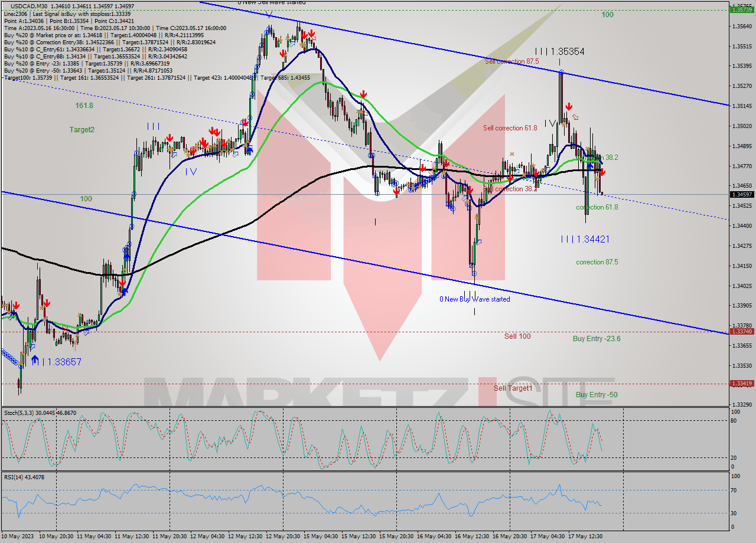Click the 1.35739 price tag on the right axis
Image resolution: width=756 pixels, height=543 pixels.
click(742, 10)
